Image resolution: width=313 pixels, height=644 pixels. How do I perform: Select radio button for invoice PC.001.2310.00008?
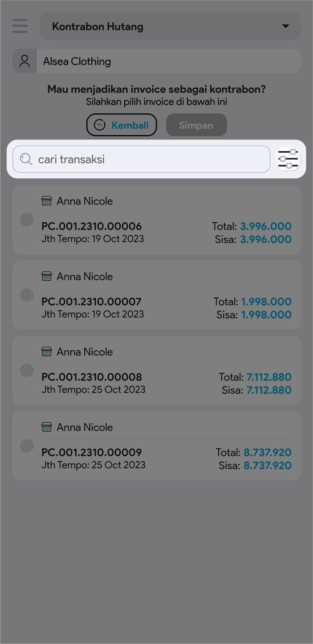27,370
